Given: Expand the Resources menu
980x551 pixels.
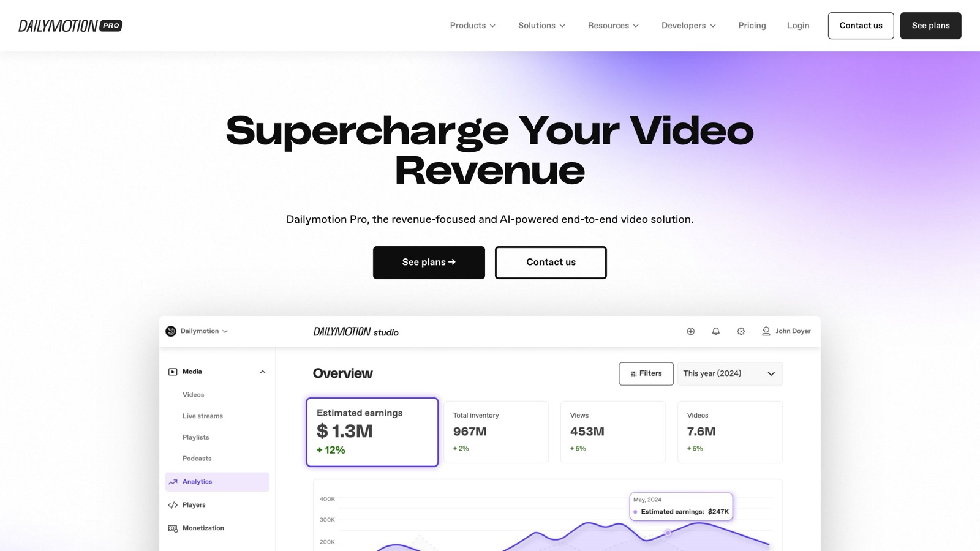Looking at the screenshot, I should [x=613, y=26].
